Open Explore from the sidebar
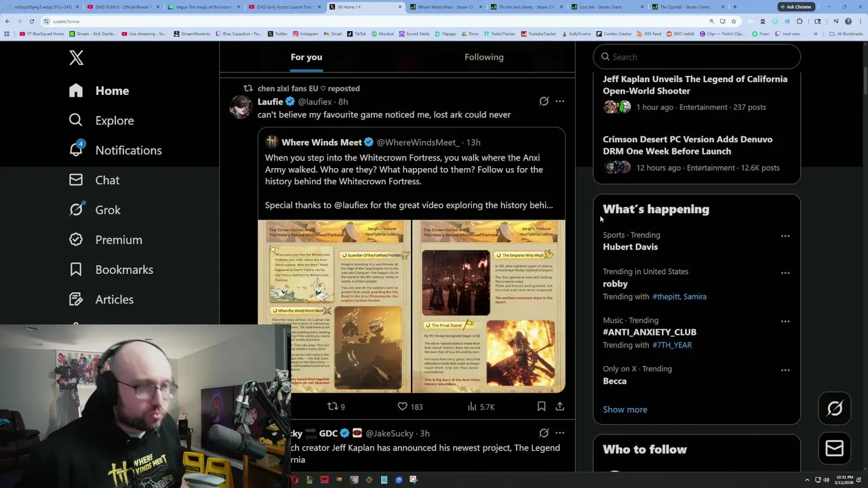 (x=101, y=120)
